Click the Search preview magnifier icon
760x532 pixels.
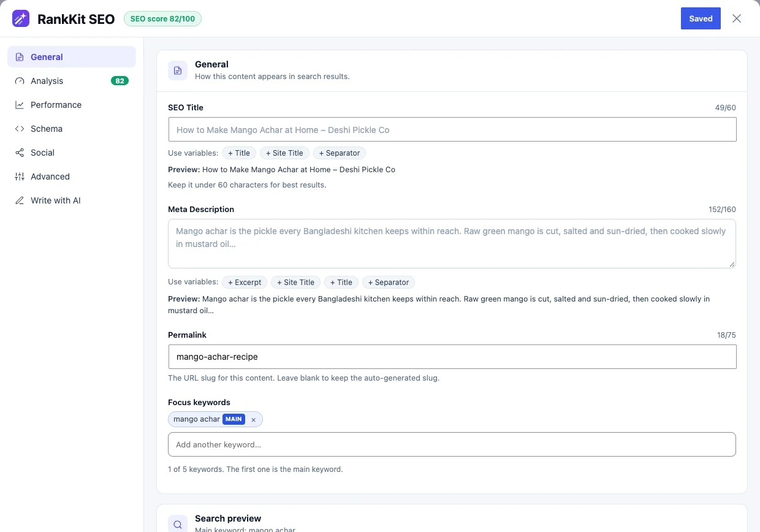178,524
